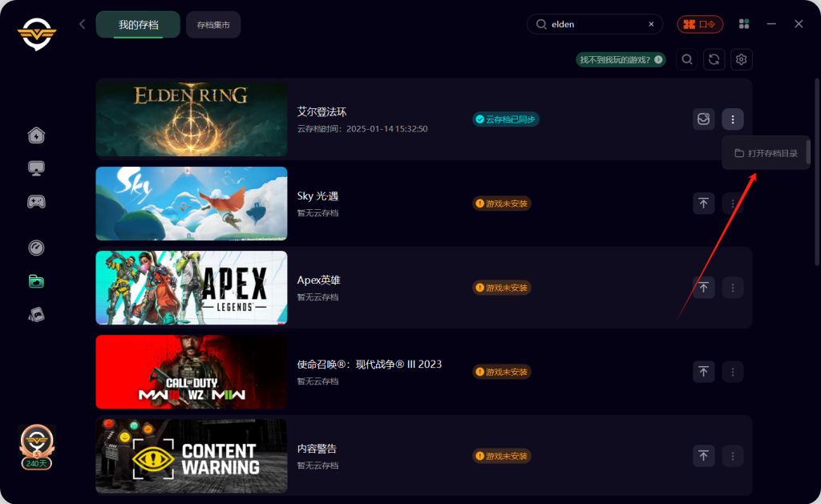Open the gear settings icon
The width and height of the screenshot is (821, 504).
tap(741, 59)
